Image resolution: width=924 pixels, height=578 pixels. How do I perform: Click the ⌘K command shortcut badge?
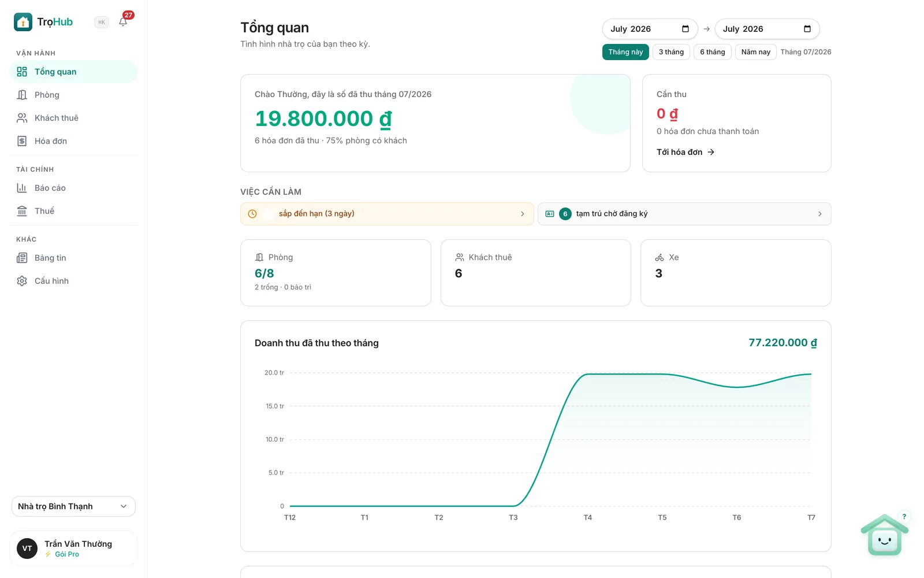click(x=102, y=22)
